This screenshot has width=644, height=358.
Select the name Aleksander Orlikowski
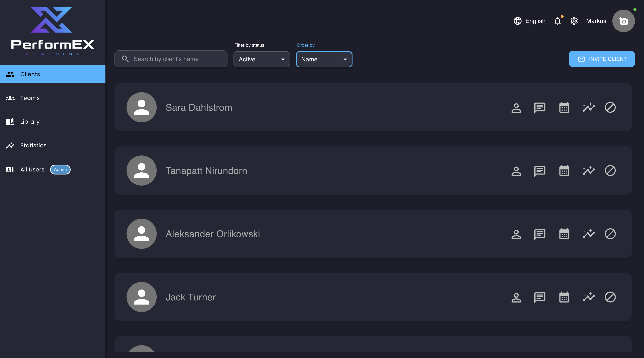(x=213, y=234)
